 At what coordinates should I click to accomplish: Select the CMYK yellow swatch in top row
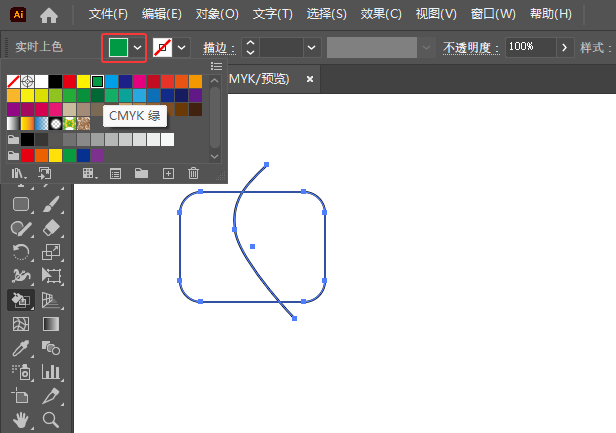83,81
